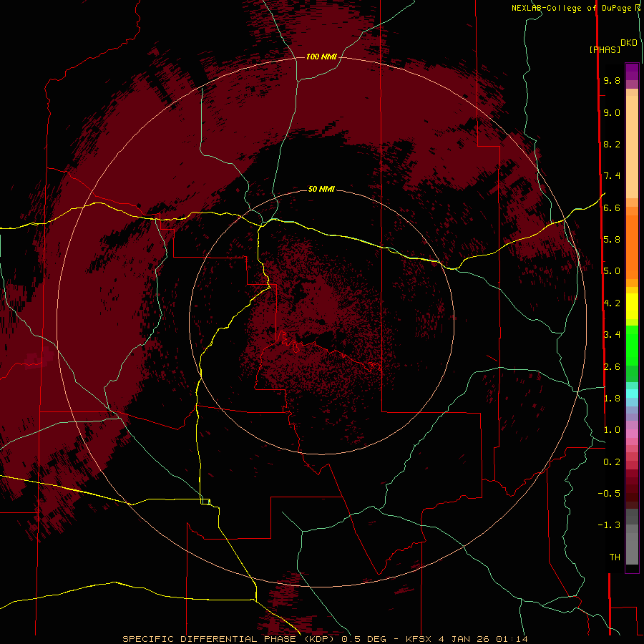Click the [PHAS] units label

[605, 50]
